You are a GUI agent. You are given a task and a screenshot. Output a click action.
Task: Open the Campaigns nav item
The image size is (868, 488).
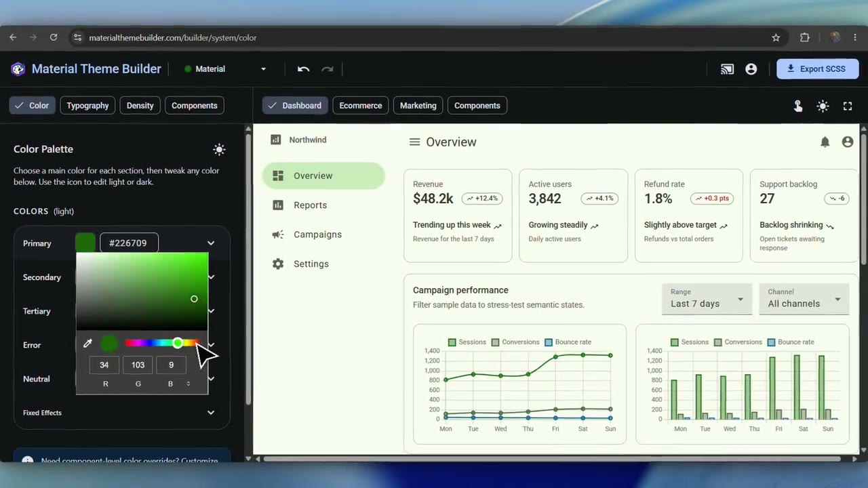point(323,235)
